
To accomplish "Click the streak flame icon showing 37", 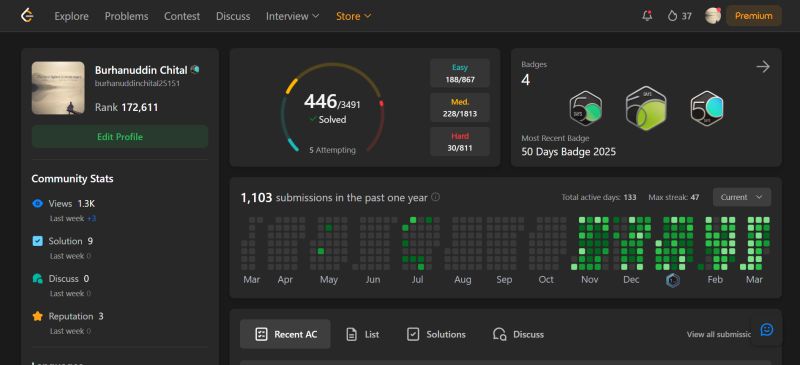I will click(x=672, y=16).
